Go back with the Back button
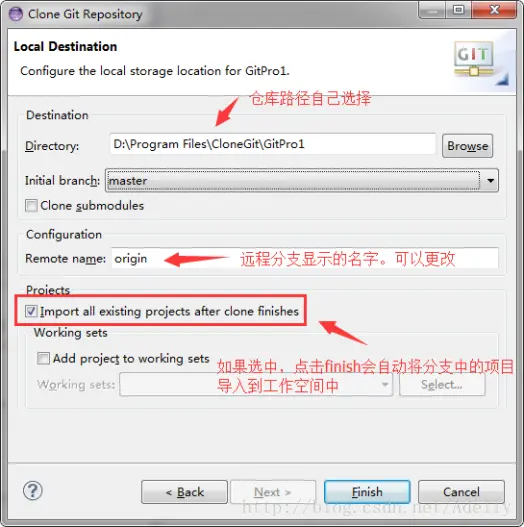The image size is (524, 527). (x=184, y=492)
